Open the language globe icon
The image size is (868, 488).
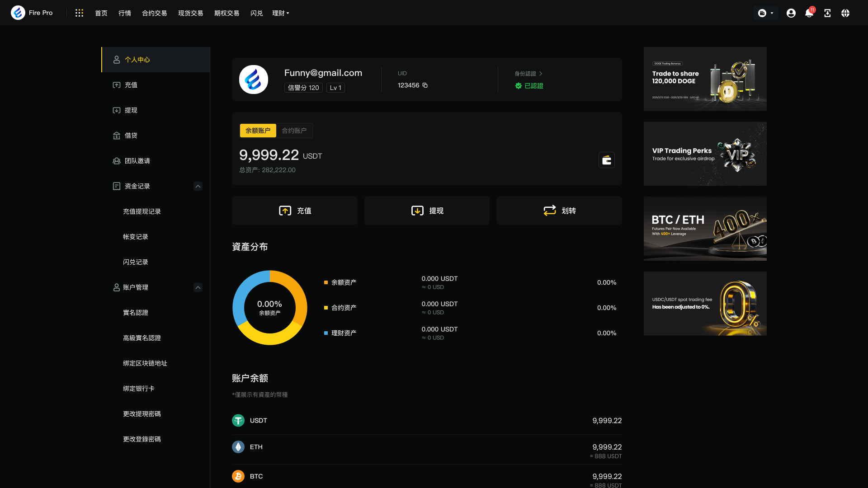(x=845, y=13)
